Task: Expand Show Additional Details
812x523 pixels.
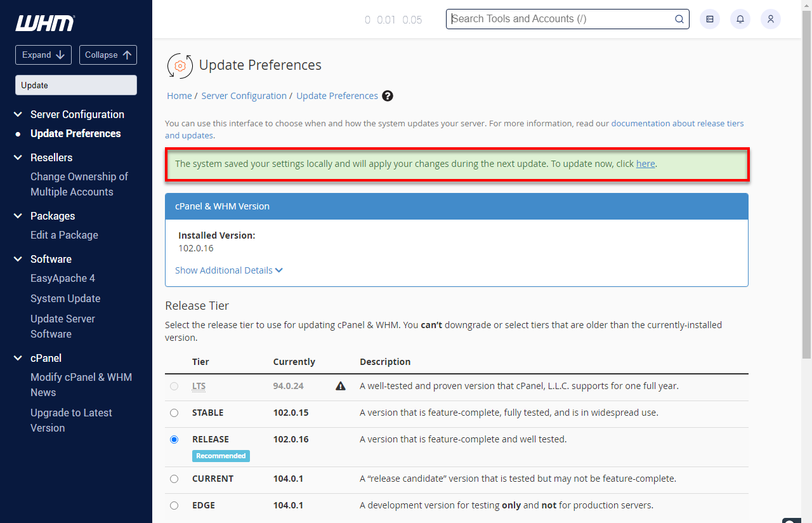Action: (x=229, y=270)
